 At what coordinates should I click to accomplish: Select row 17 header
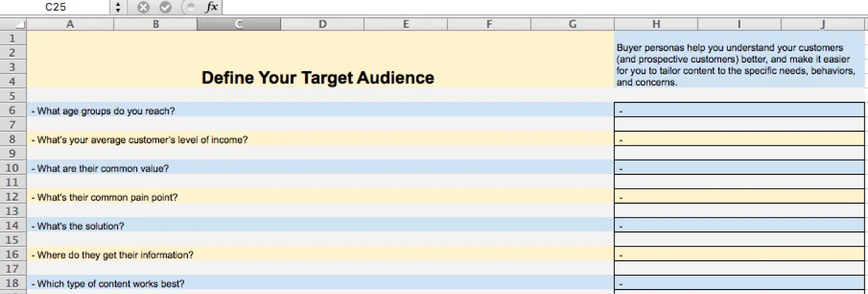tap(13, 268)
